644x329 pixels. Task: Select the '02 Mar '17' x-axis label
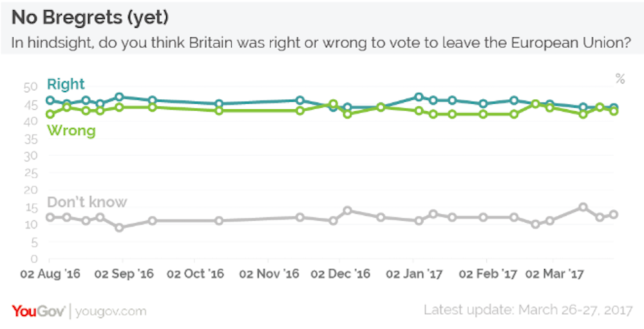(555, 274)
